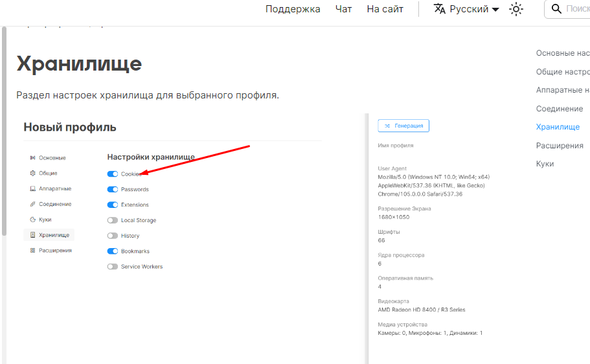Click the 1680×1050 screen resolution value
Image resolution: width=590 pixels, height=364 pixels.
click(394, 217)
